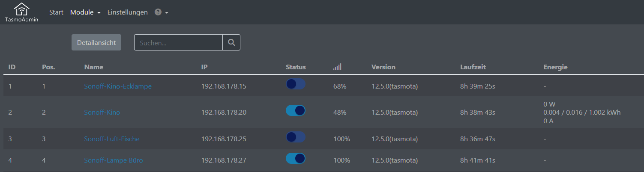Expand the help dropdown arrow
This screenshot has height=172, width=644.
[x=167, y=13]
